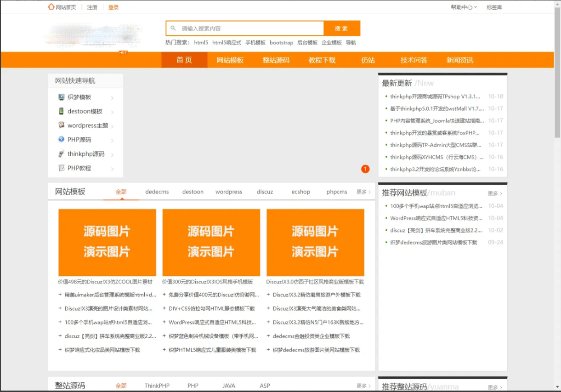The height and width of the screenshot is (392, 561).
Task: Open 100多个手机wap站点html5 recommended item
Action: (x=436, y=206)
